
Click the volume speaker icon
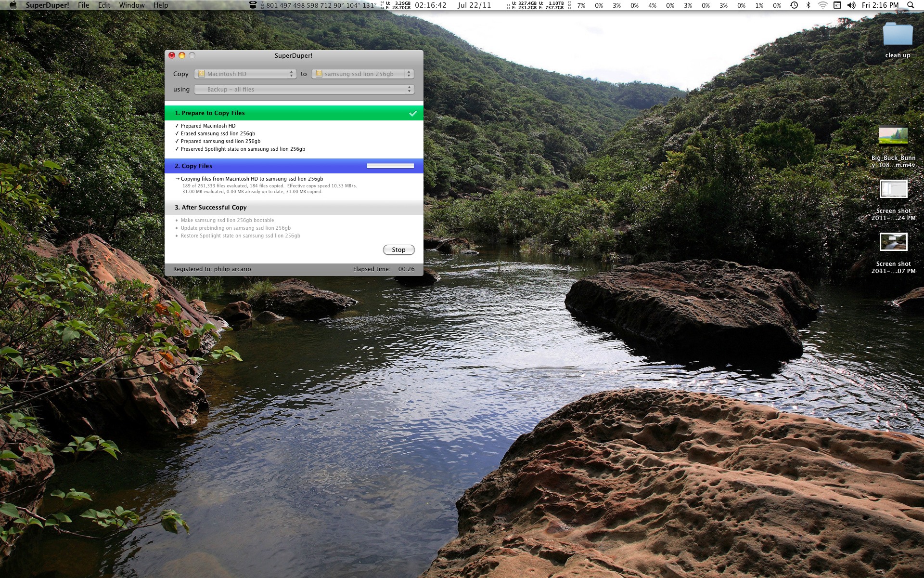(851, 5)
